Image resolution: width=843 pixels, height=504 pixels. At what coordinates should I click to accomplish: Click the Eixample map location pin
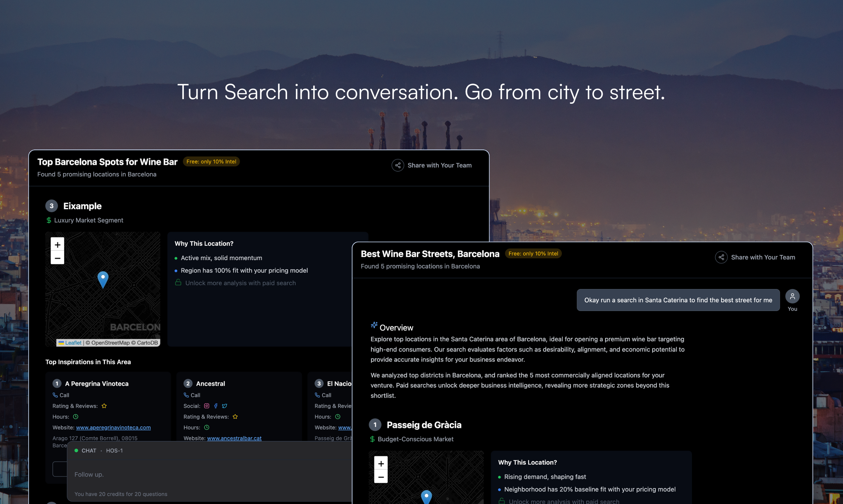(x=103, y=280)
